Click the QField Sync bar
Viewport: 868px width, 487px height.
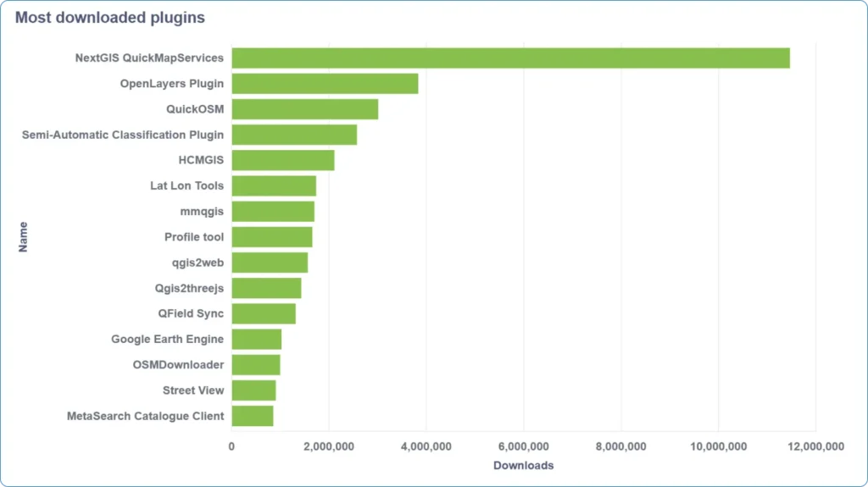click(264, 313)
